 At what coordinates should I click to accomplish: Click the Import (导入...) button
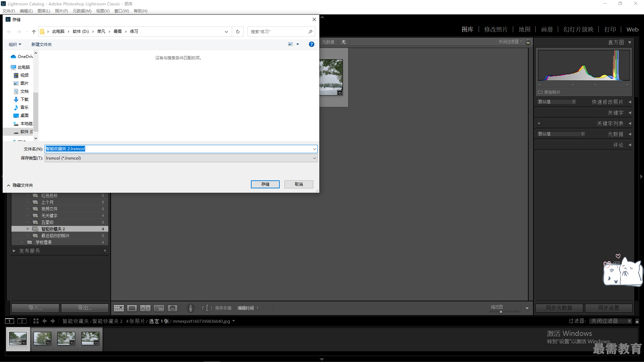click(x=35, y=308)
